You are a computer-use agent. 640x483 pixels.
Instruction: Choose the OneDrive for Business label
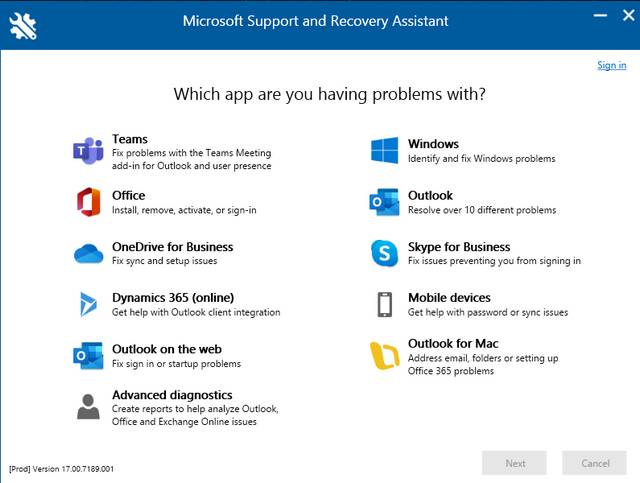(x=172, y=247)
